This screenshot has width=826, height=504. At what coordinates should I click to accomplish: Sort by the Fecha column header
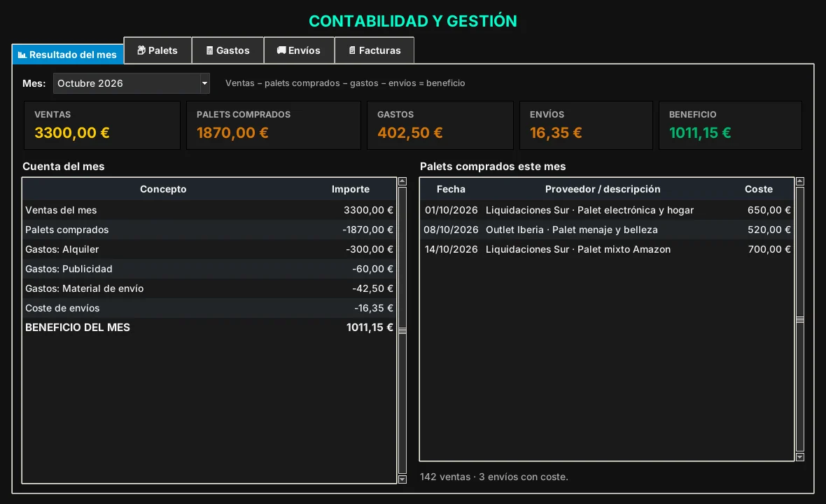[x=451, y=189]
